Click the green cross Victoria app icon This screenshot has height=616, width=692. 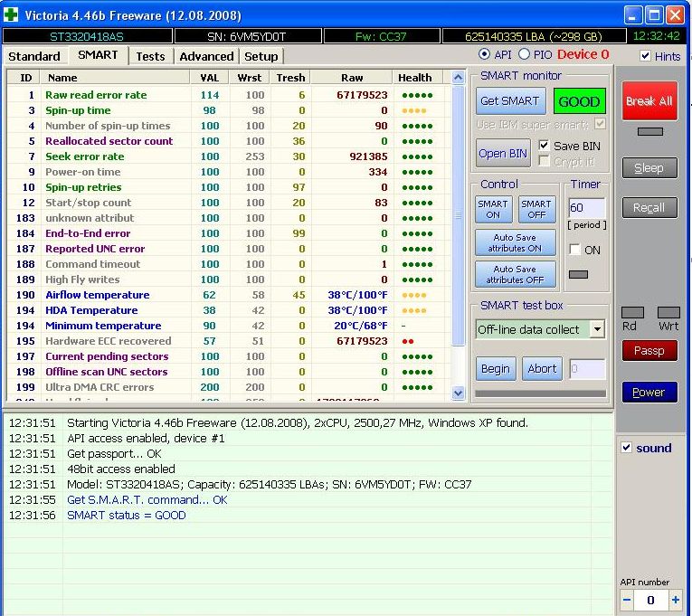pyautogui.click(x=11, y=14)
